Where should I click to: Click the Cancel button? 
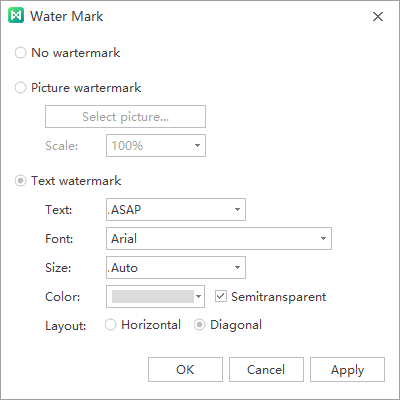pos(266,370)
